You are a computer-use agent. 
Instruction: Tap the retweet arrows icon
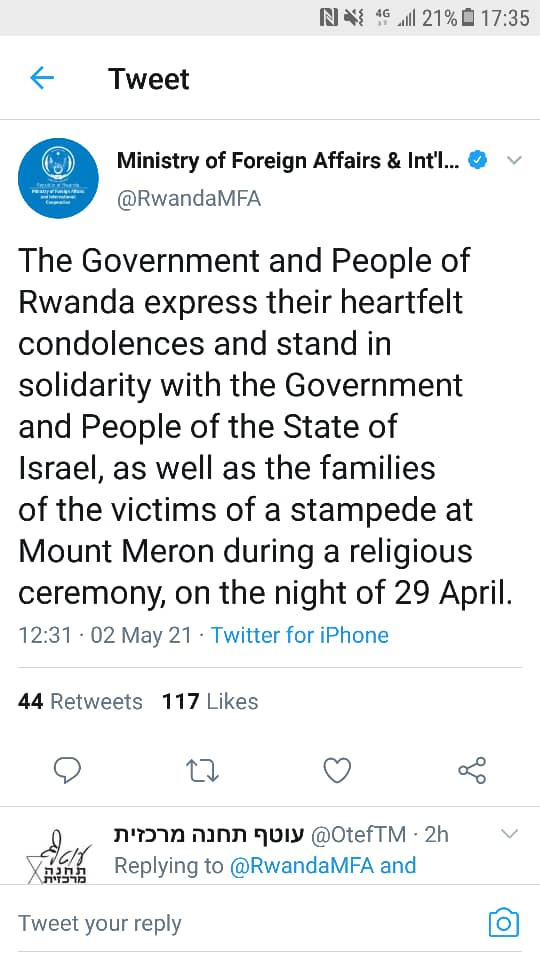pos(202,771)
